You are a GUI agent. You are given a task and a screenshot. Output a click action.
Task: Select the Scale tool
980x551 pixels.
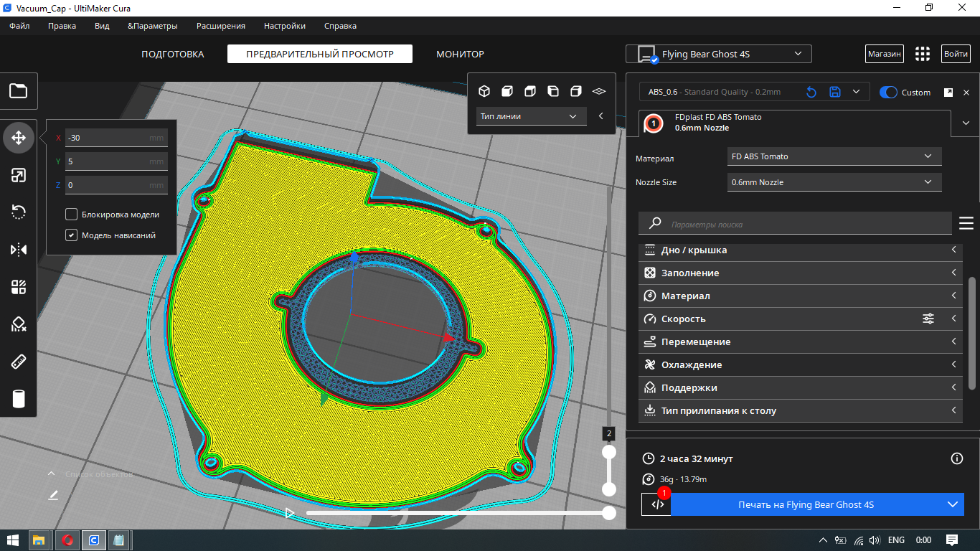(19, 175)
